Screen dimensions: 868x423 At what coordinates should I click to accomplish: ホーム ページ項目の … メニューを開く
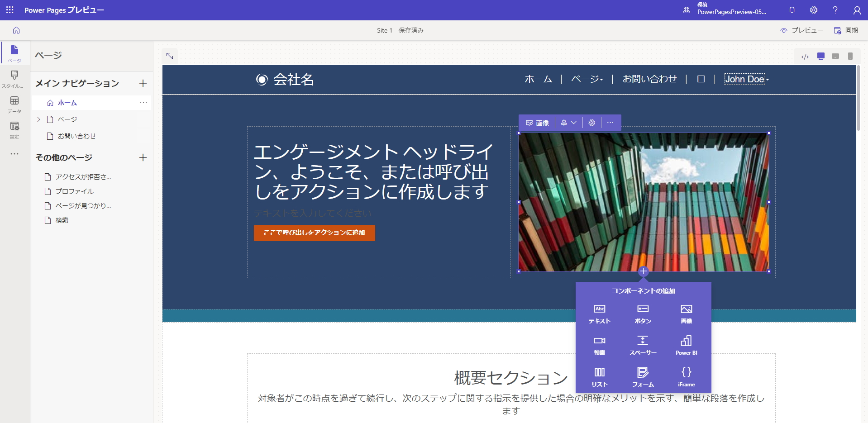(143, 103)
